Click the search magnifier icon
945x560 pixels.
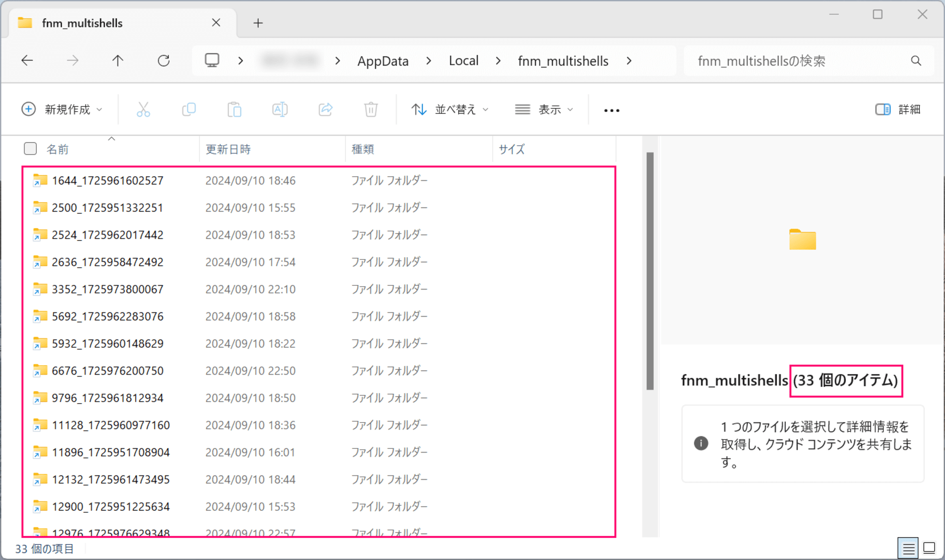tap(916, 60)
